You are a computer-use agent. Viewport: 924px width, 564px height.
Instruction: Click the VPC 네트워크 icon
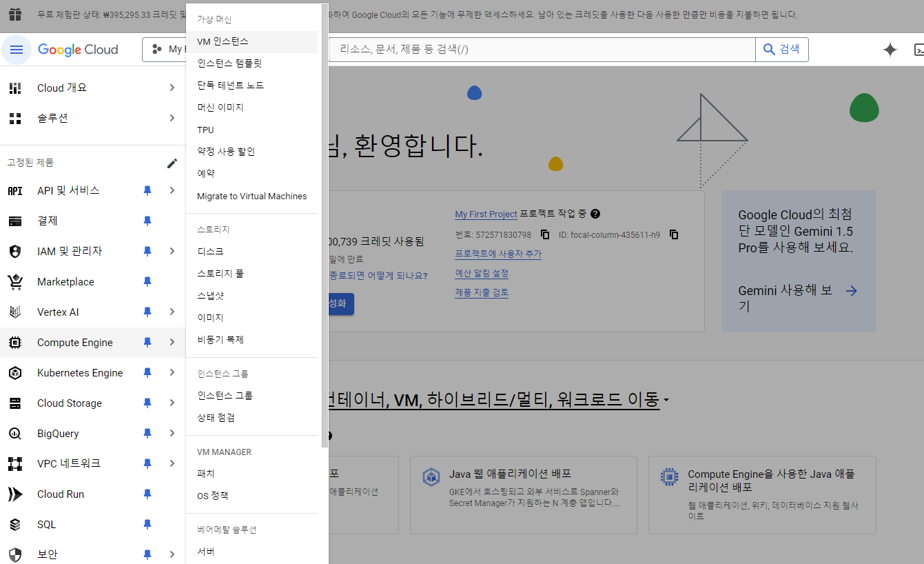click(15, 464)
